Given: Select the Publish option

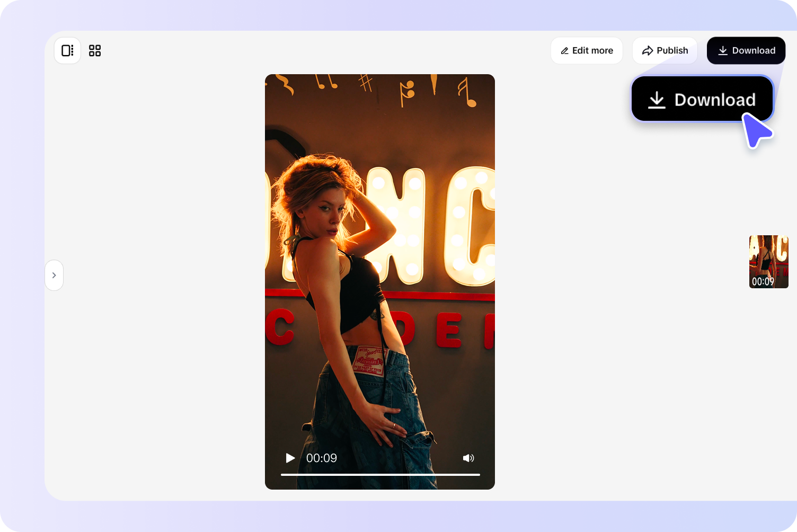Looking at the screenshot, I should tap(665, 50).
